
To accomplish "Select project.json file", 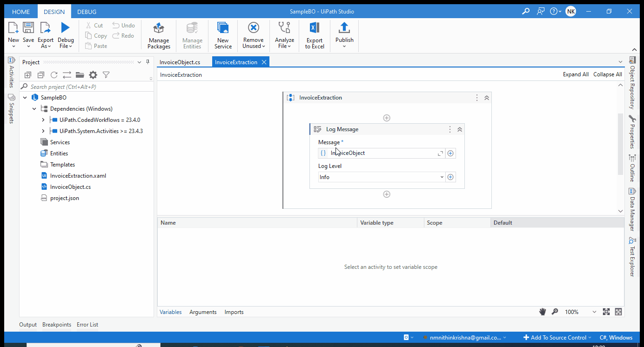I will coord(64,198).
